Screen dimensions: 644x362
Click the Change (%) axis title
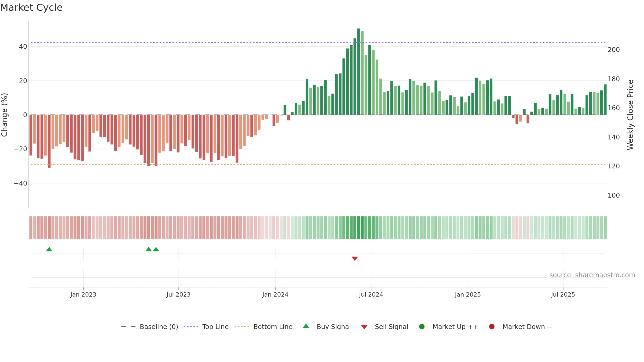[x=5, y=115]
